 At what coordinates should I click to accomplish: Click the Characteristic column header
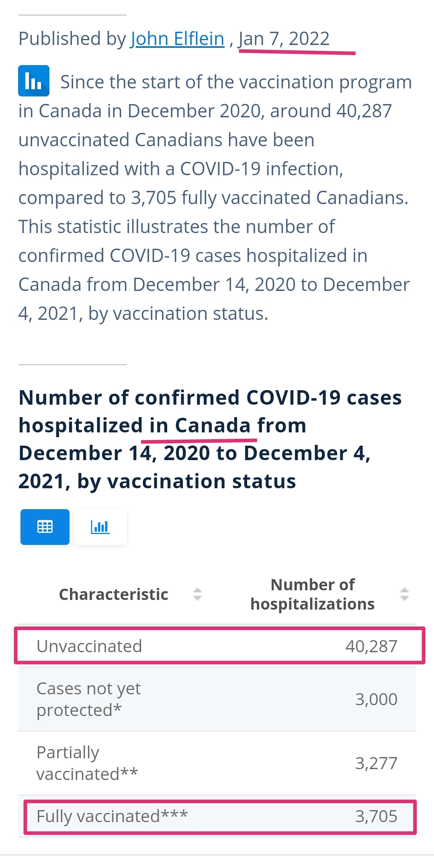pyautogui.click(x=114, y=594)
